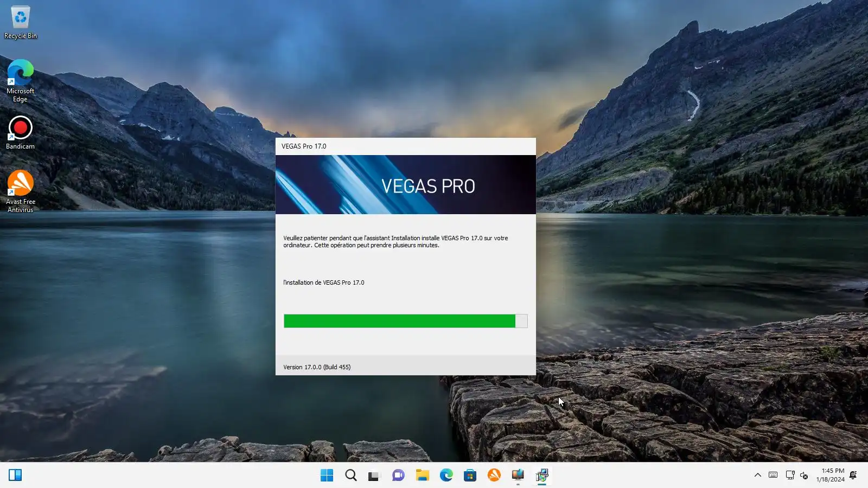Select the Avast Free Antivirus desktop shortcut
Image resolution: width=868 pixels, height=488 pixels.
click(x=21, y=191)
